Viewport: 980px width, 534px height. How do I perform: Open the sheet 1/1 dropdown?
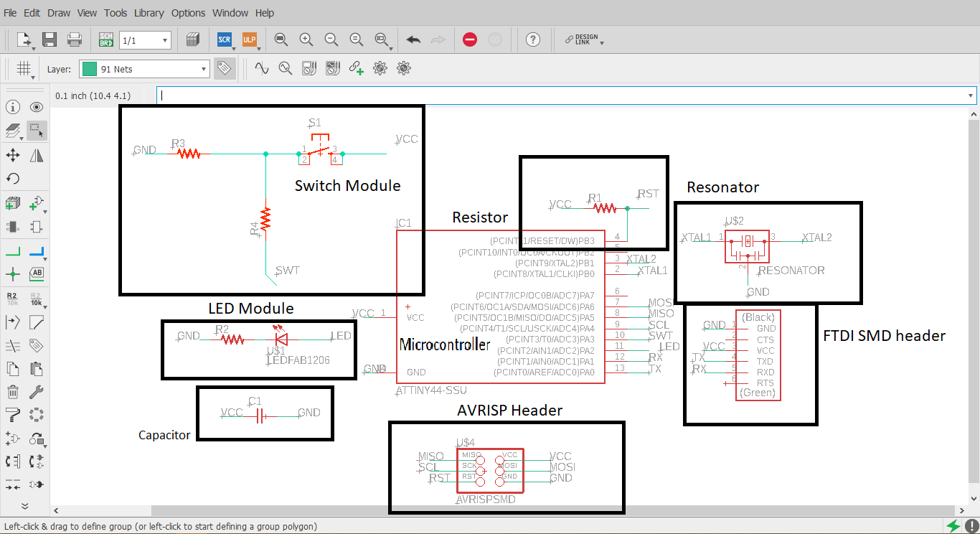click(145, 40)
